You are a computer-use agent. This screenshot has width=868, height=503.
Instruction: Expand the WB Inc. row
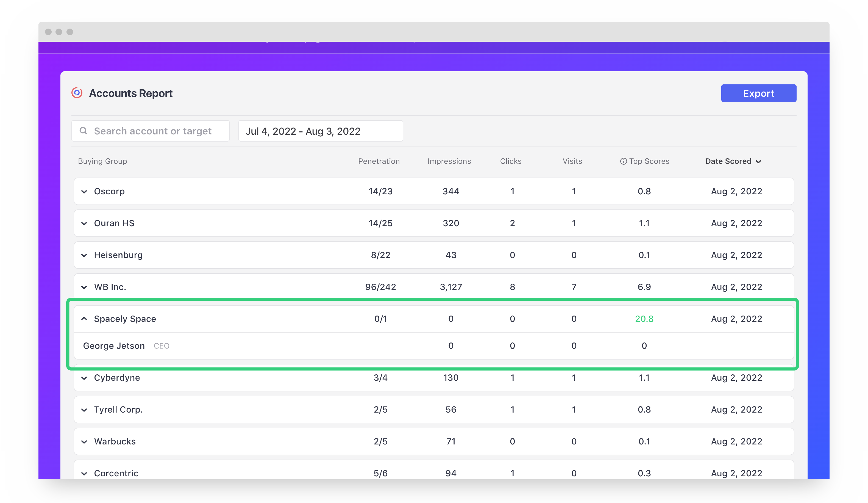[84, 287]
